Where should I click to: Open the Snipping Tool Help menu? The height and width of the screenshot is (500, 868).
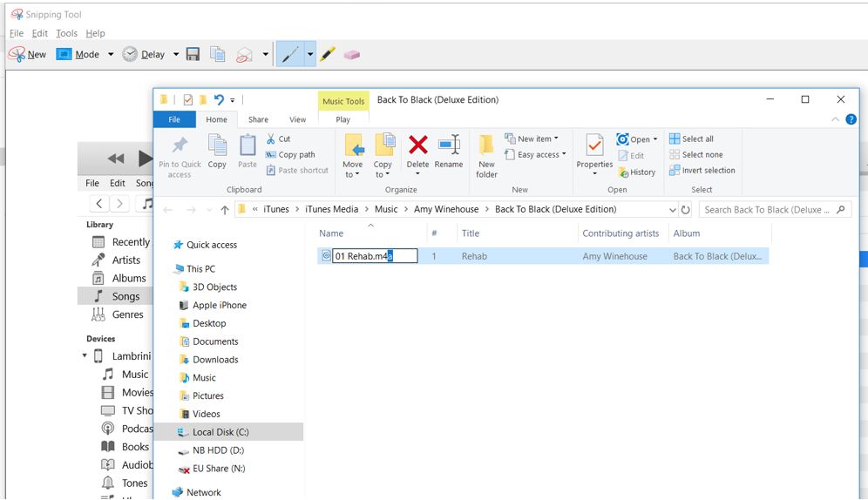click(95, 33)
